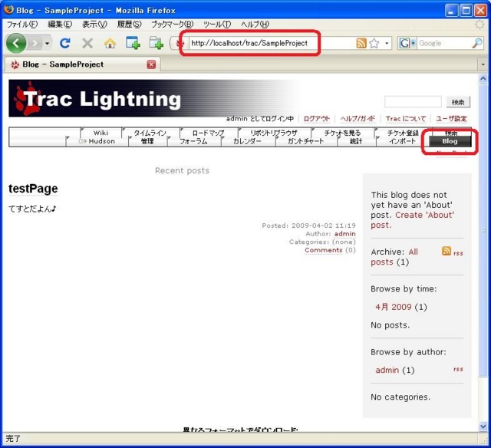
Task: Click the RSS feed icon in address bar
Action: 361,43
